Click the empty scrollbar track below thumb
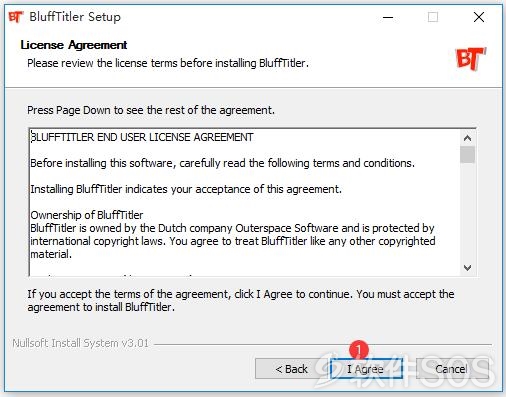Screen dimensions: 506x397 467,212
